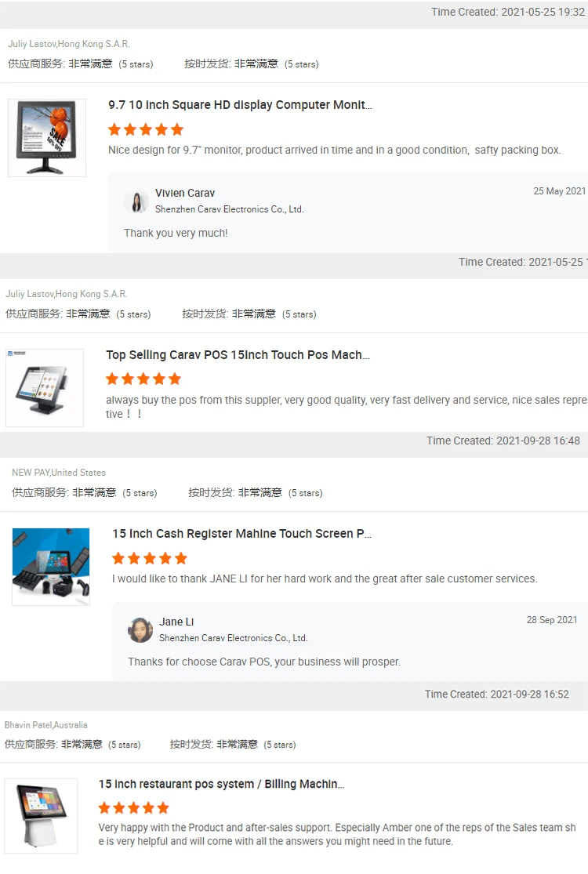
Task: Click the star rating under 15 Inch Cash Register
Action: pyautogui.click(x=150, y=558)
